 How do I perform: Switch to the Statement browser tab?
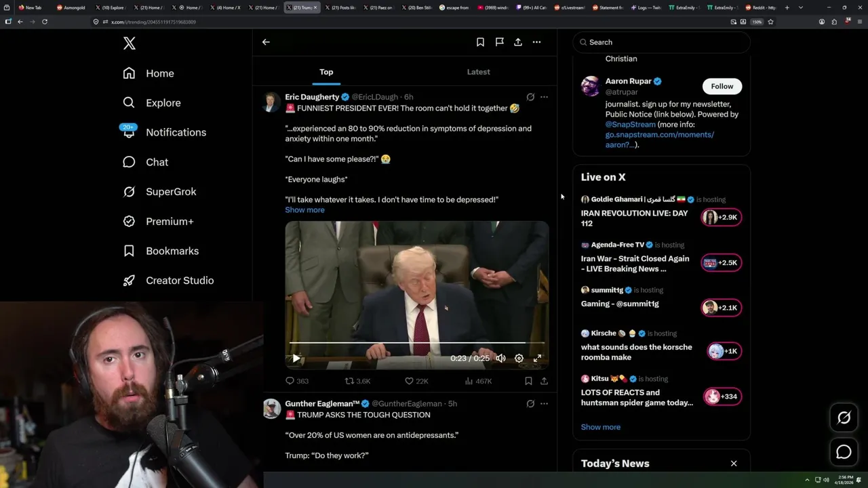point(607,7)
